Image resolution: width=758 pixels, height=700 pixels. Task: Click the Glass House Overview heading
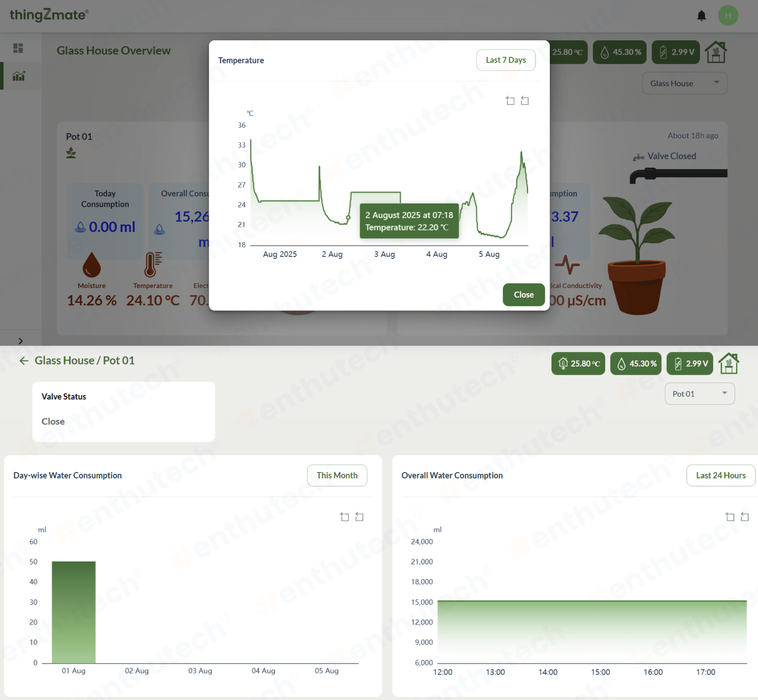coord(114,50)
